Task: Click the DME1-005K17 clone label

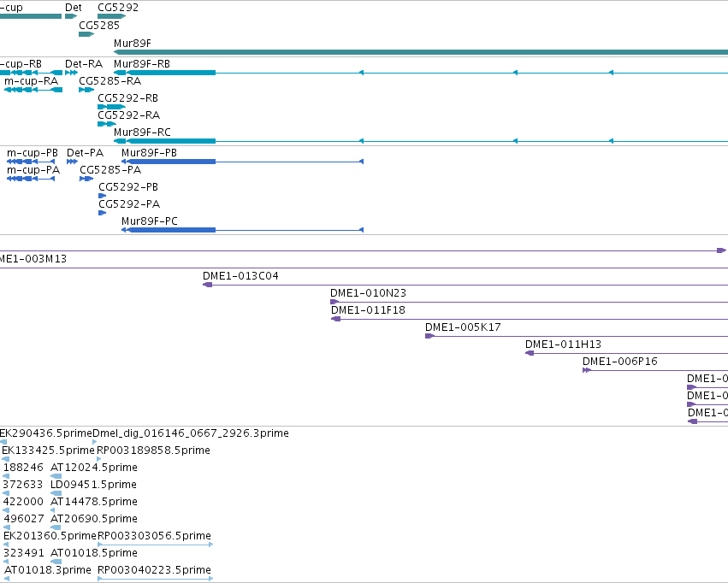Action: (x=463, y=327)
